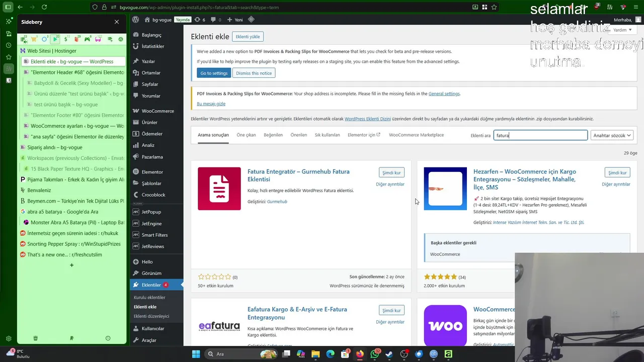Install Hezarfen plugin with Şimdi kur

617,172
